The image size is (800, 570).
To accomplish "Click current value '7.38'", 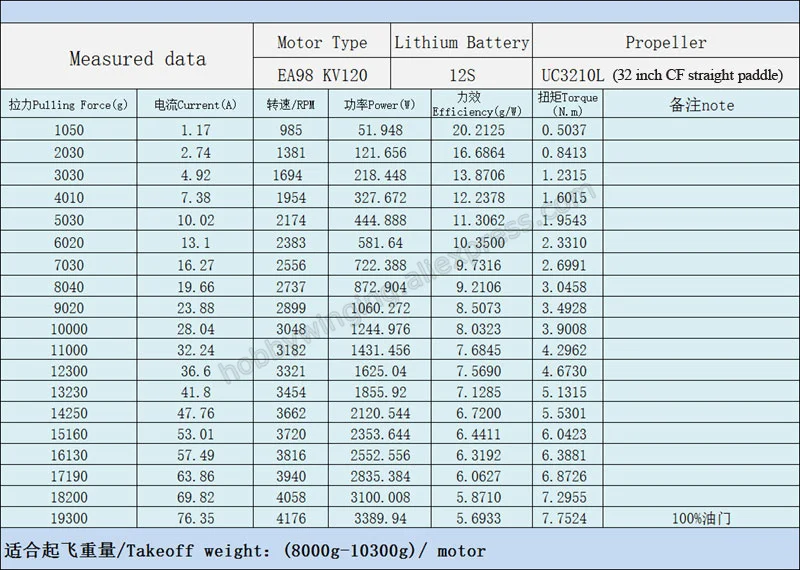I will click(195, 197).
